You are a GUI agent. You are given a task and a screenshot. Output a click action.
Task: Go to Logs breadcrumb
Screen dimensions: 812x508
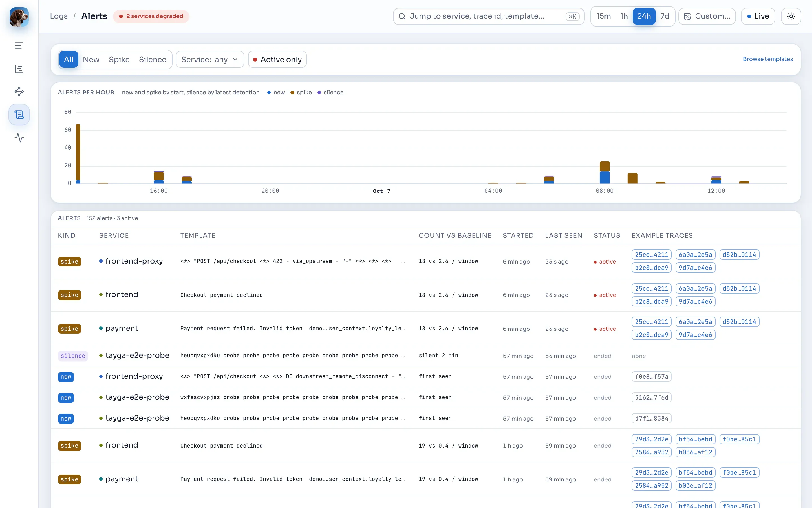[59, 16]
